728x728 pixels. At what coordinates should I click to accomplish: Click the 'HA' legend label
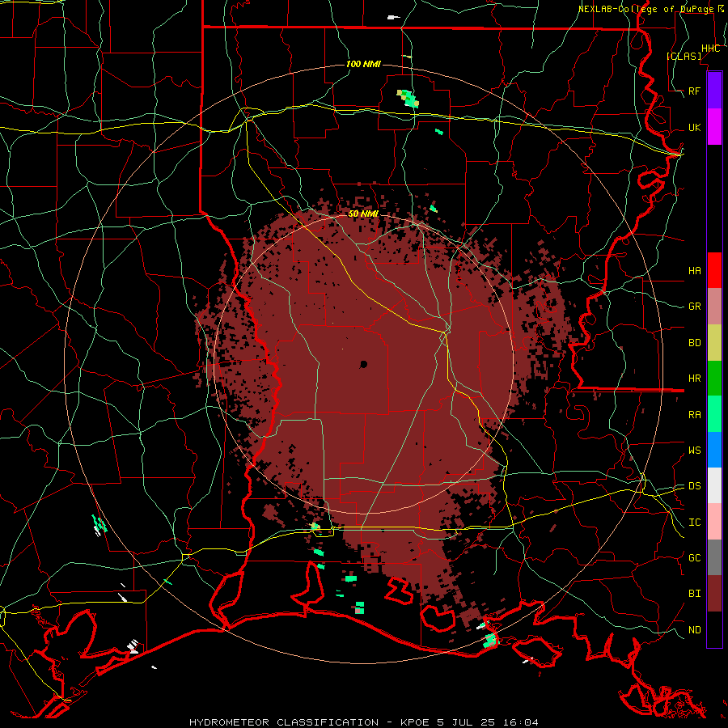[x=695, y=271]
